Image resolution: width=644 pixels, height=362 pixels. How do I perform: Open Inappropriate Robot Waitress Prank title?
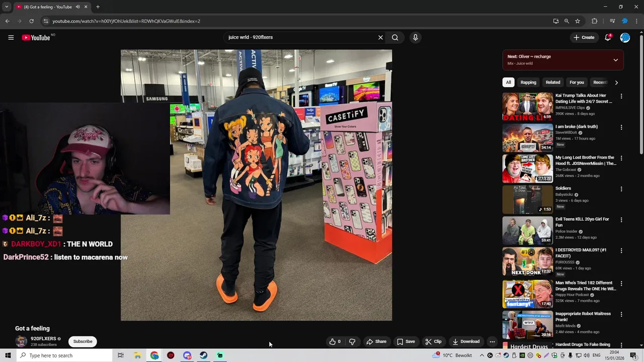pyautogui.click(x=583, y=316)
